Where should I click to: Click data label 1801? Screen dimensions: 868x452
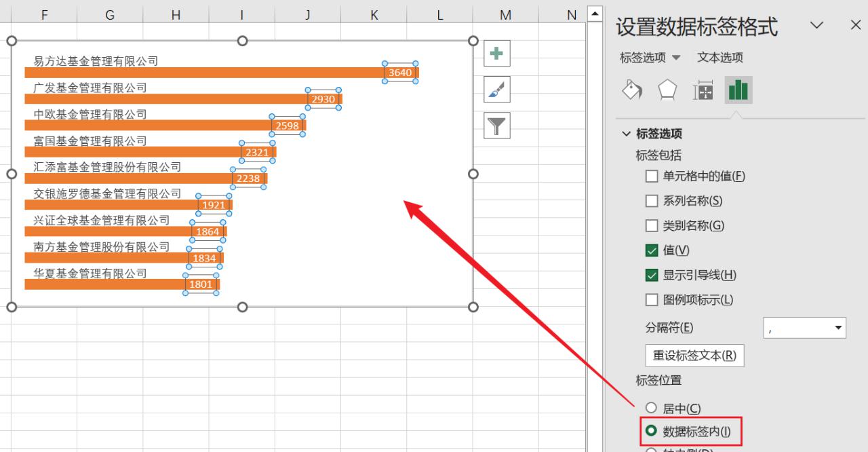pyautogui.click(x=201, y=284)
